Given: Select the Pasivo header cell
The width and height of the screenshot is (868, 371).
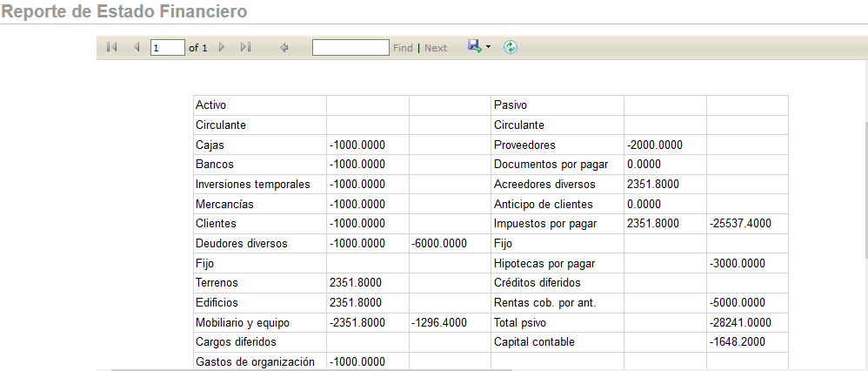Looking at the screenshot, I should click(558, 105).
